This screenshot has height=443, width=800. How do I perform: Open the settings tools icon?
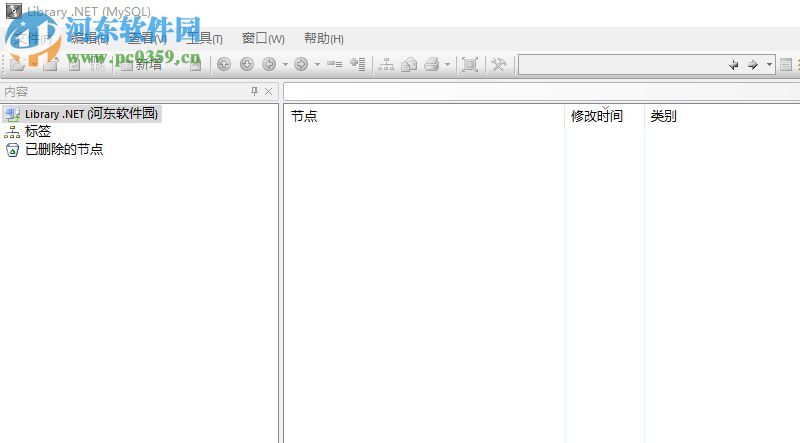tap(498, 65)
